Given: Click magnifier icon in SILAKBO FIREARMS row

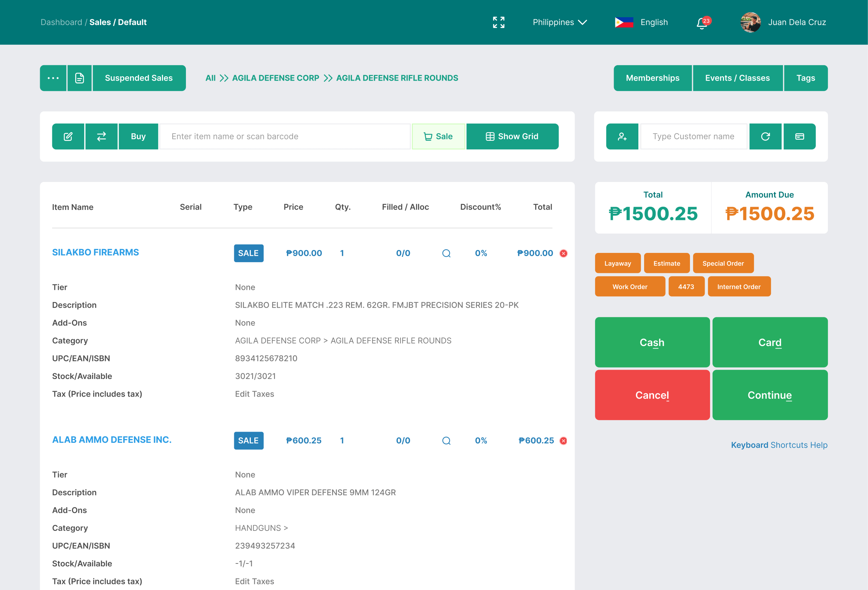Looking at the screenshot, I should click(x=446, y=254).
